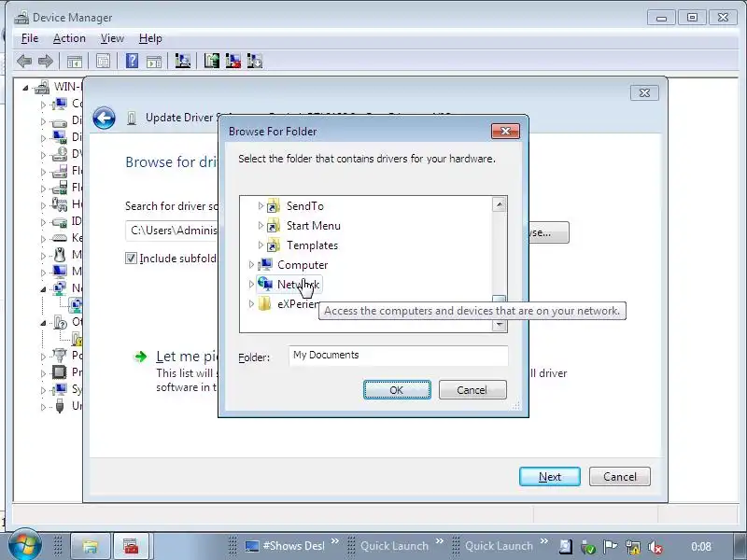Image resolution: width=747 pixels, height=560 pixels.
Task: Select the DVD drive icon in Device Manager tree
Action: 60,154
